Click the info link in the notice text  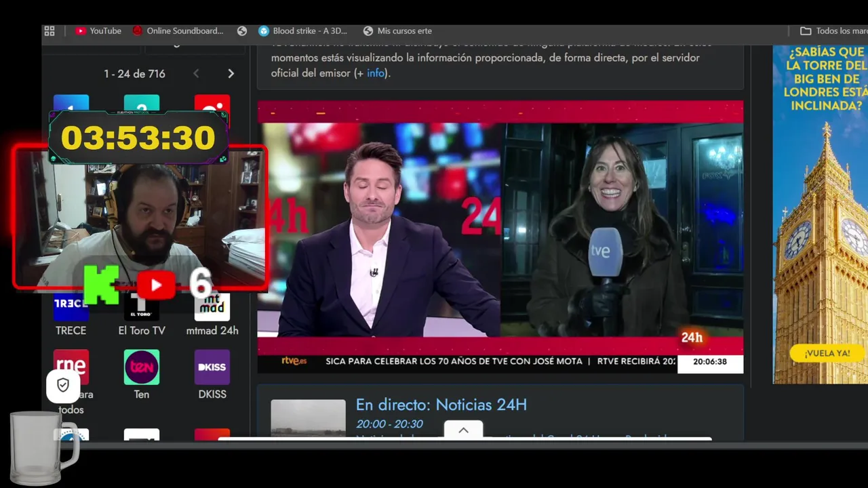[x=376, y=73]
